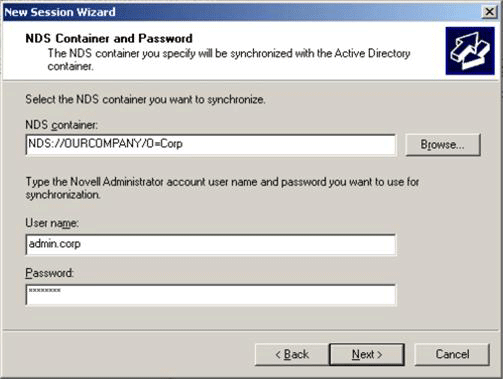Click the admin.corp text in User name

point(55,244)
